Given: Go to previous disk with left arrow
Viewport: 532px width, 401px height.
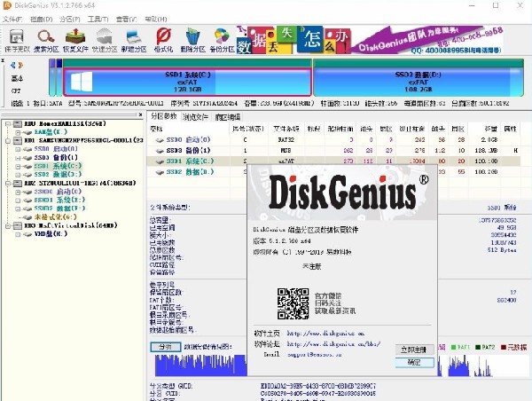Looking at the screenshot, I should pyautogui.click(x=13, y=65).
